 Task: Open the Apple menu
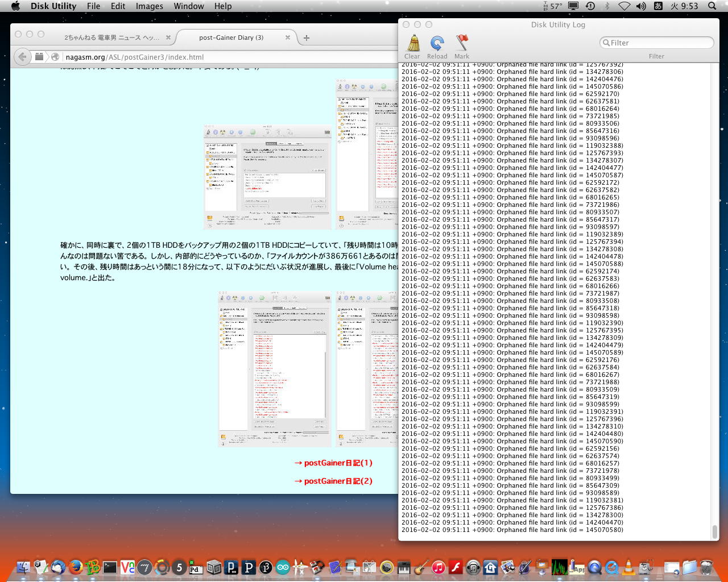point(15,6)
